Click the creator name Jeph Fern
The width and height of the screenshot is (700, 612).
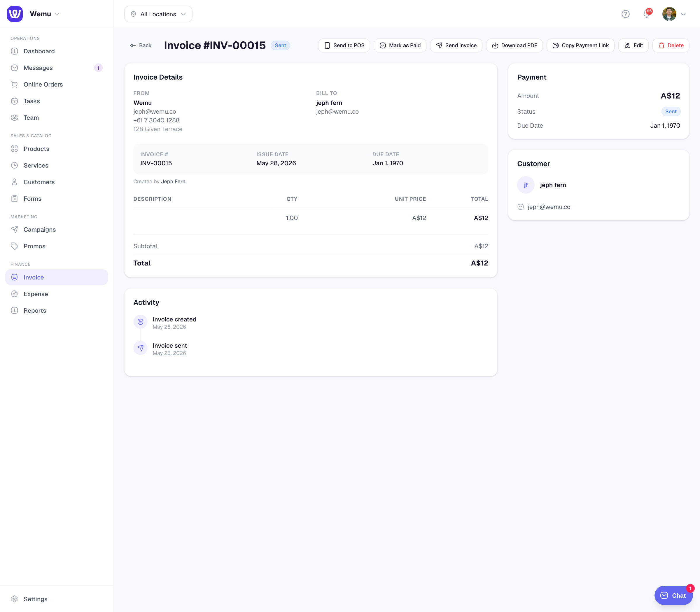[x=173, y=182]
